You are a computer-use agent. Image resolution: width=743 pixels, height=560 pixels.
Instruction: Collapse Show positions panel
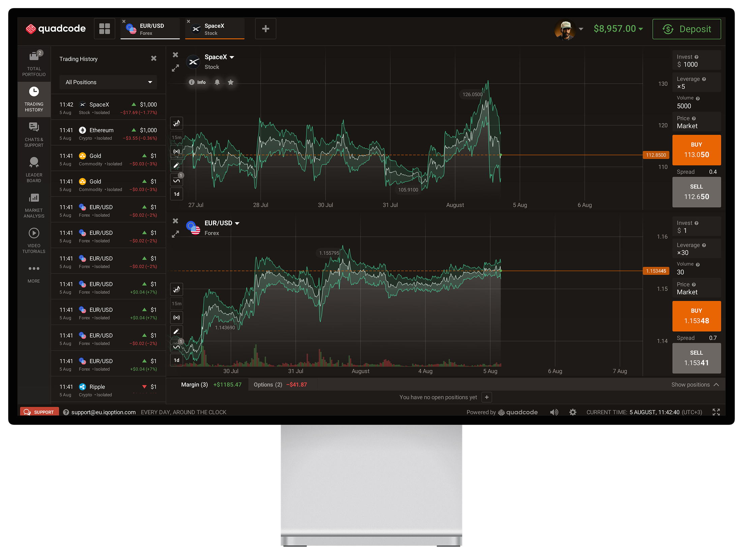695,384
